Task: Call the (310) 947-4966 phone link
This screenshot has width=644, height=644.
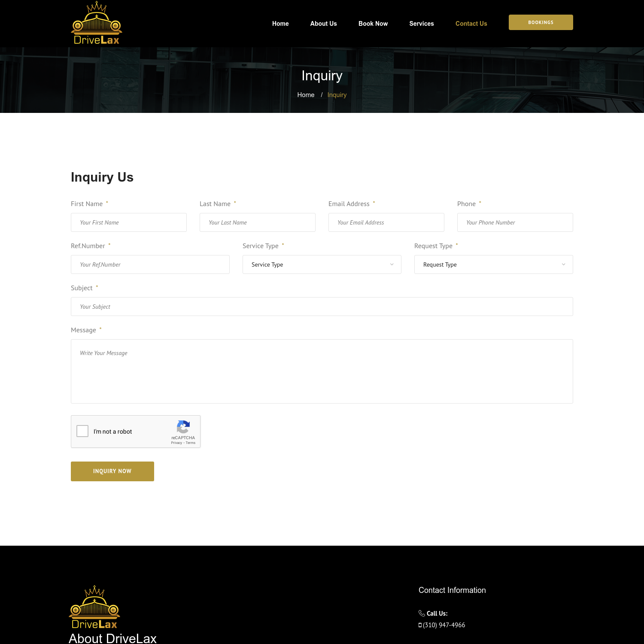Action: click(x=444, y=625)
